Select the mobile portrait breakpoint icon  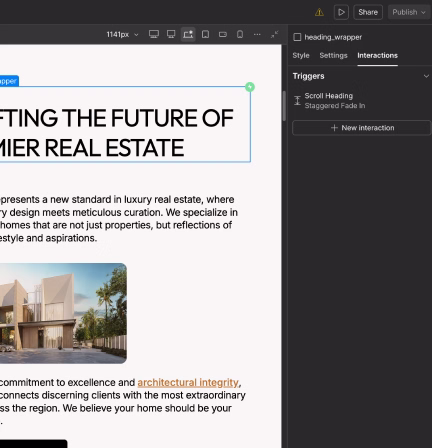[240, 34]
